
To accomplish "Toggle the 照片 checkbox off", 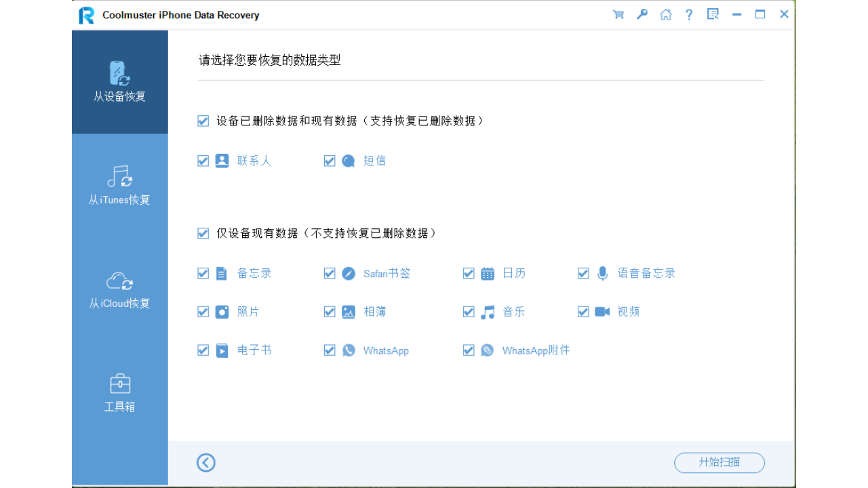I will click(203, 312).
